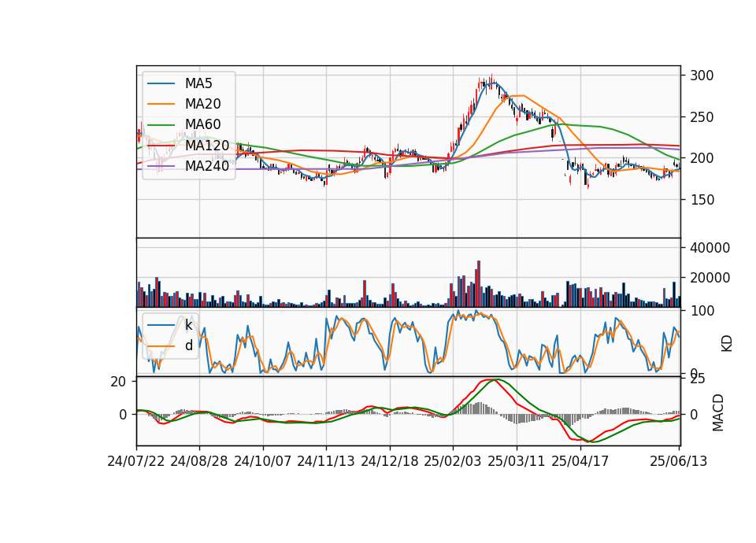Click the green MA60 legend line sample
Image resolution: width=756 pixels, height=543 pixels.
(x=161, y=125)
